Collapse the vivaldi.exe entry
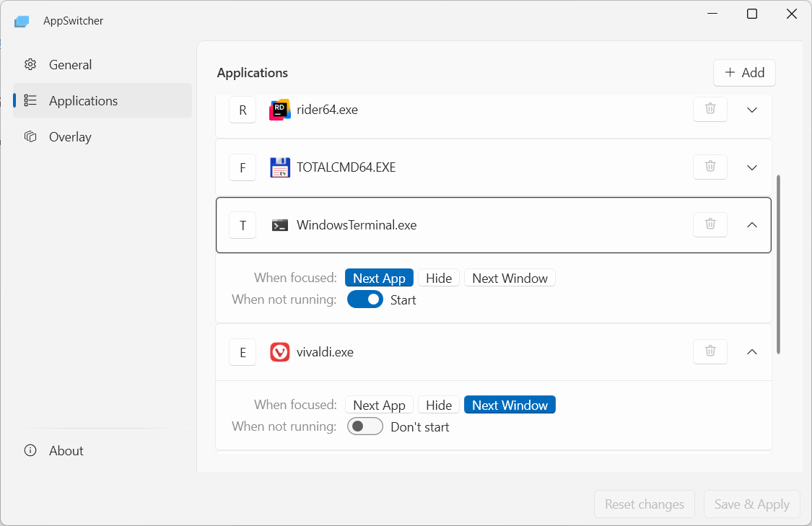 click(x=751, y=351)
